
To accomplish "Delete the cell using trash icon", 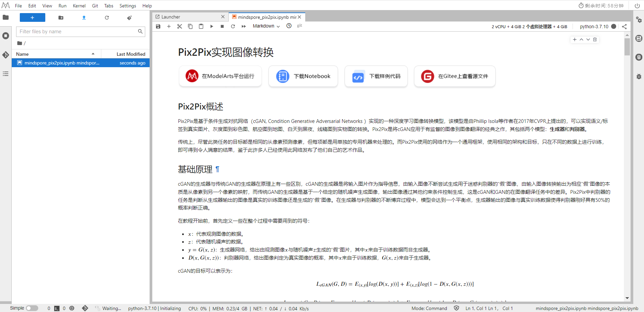I will pos(595,40).
